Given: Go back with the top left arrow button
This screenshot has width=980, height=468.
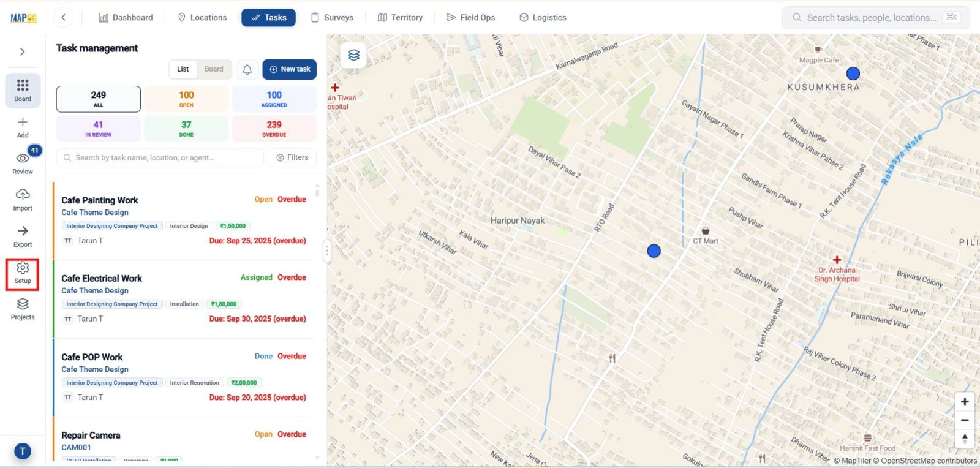Looking at the screenshot, I should click(63, 17).
